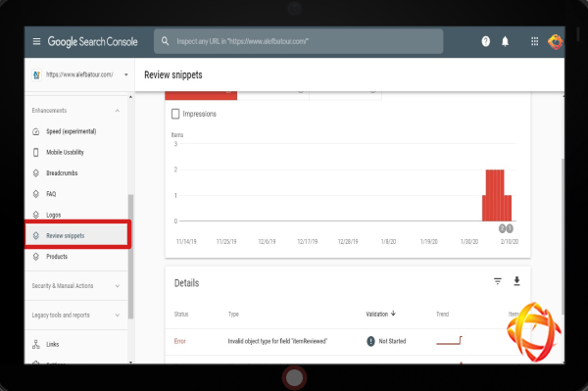Click the Trend column header
The width and height of the screenshot is (588, 391).
[443, 315]
